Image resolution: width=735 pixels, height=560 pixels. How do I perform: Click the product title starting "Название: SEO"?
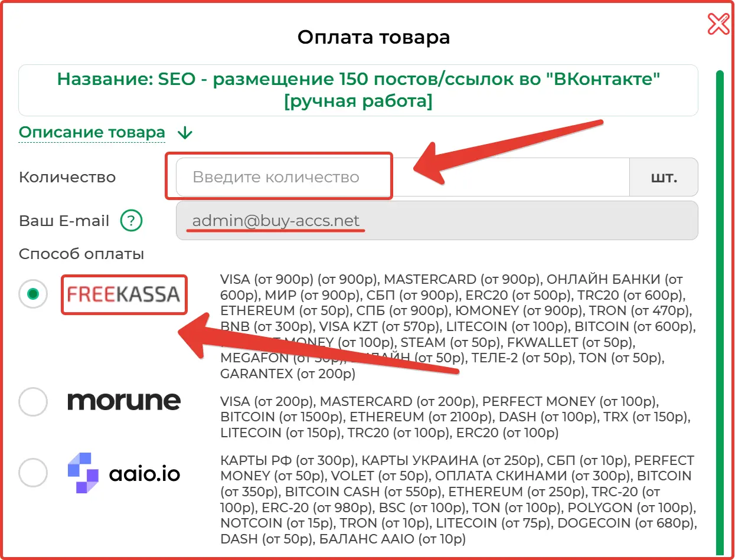[x=358, y=90]
